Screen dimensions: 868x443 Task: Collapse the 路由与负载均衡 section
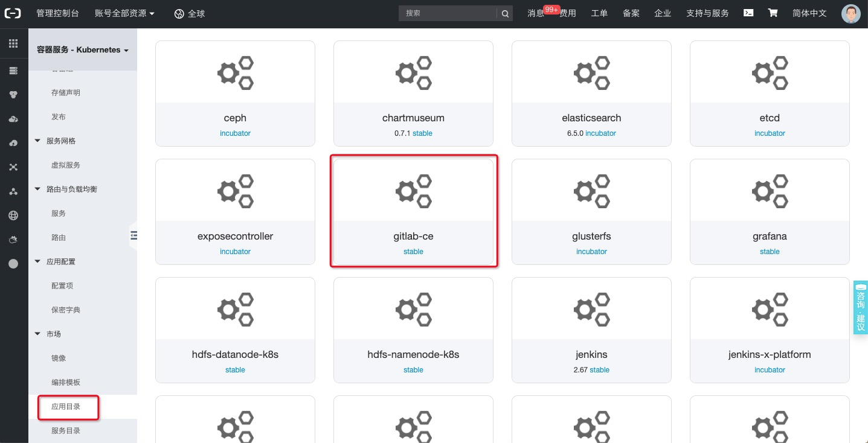tap(38, 189)
